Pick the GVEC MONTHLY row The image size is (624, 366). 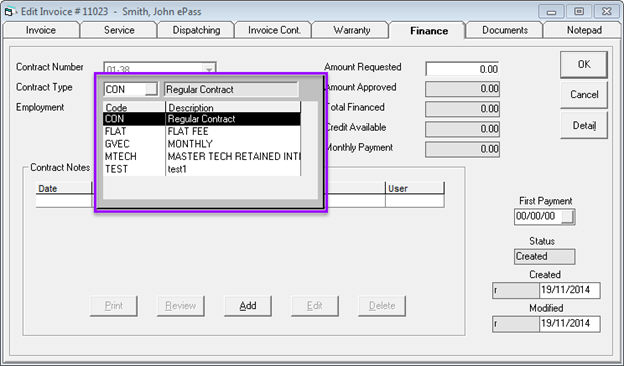(202, 144)
